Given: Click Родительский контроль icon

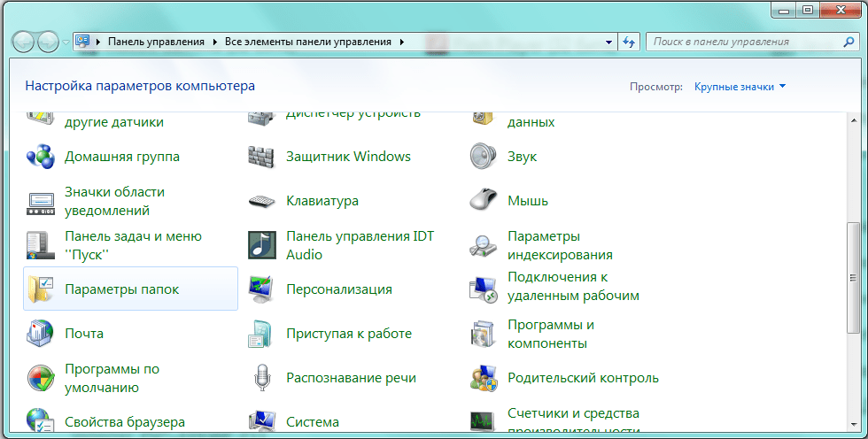Looking at the screenshot, I should pos(484,378).
